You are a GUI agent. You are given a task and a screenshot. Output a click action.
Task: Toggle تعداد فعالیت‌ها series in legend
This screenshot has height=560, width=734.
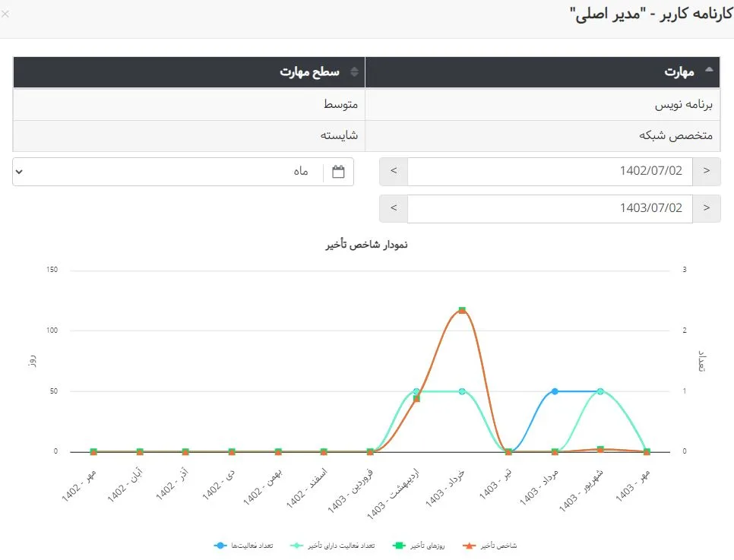[x=243, y=546]
